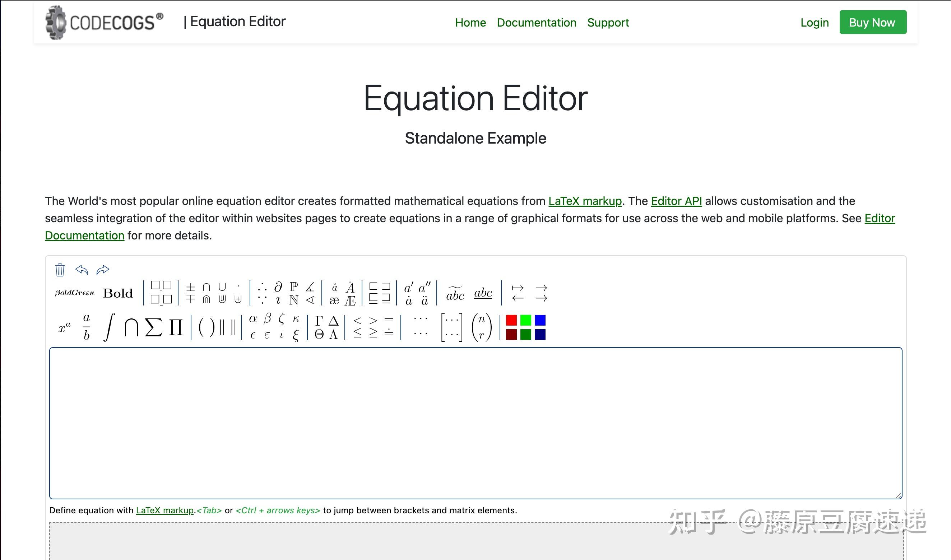
Task: Insert plus-minus operator symbol
Action: click(x=191, y=288)
